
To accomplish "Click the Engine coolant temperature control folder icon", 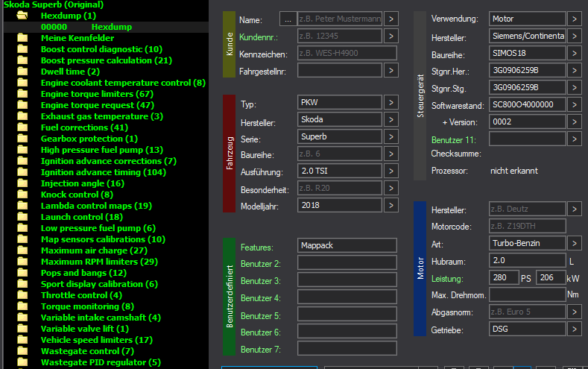I will click(22, 83).
